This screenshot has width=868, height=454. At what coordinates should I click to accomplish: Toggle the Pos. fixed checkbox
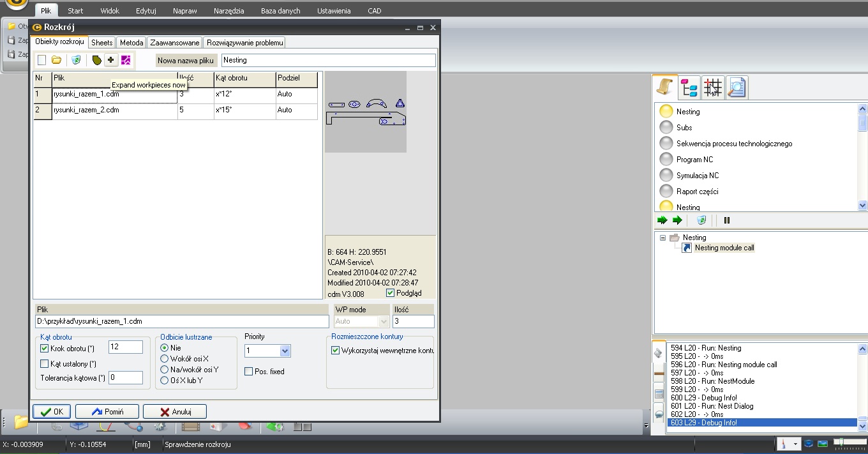(249, 372)
